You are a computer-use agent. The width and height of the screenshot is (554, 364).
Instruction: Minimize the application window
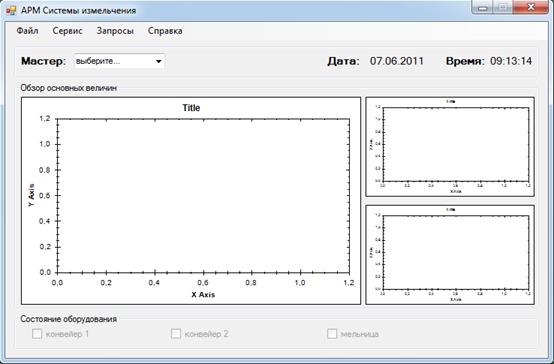pos(483,7)
